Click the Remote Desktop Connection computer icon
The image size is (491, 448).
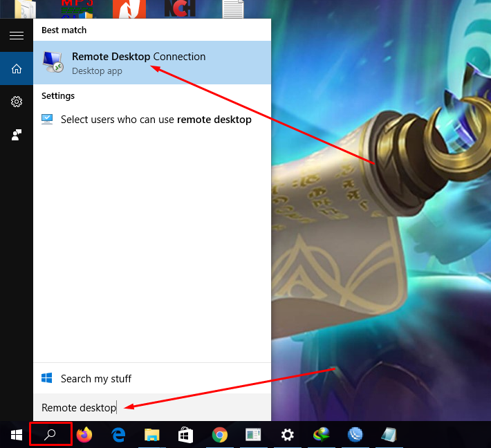tap(53, 62)
